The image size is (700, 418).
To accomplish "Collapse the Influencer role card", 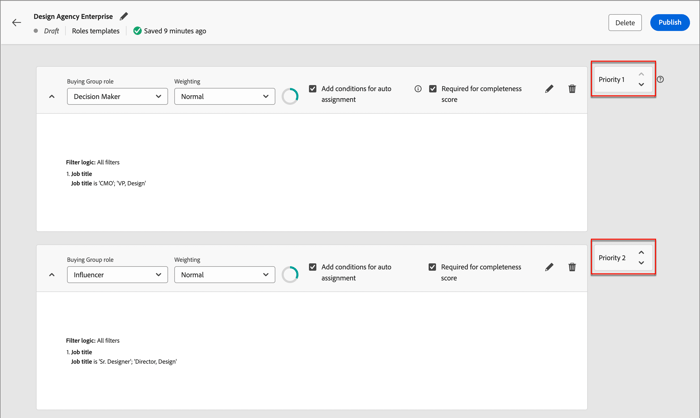I will click(x=52, y=275).
